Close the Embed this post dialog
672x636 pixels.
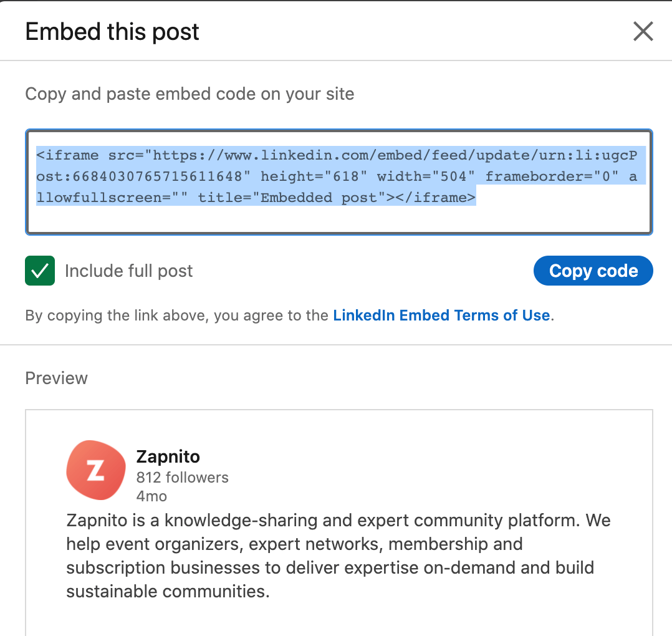pos(643,31)
